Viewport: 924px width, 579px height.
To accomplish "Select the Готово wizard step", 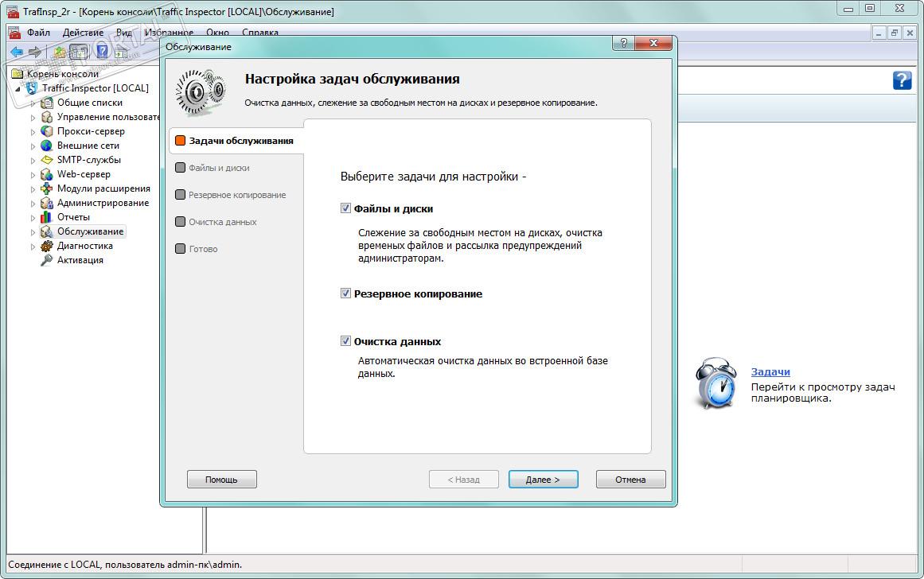I will pyautogui.click(x=197, y=249).
